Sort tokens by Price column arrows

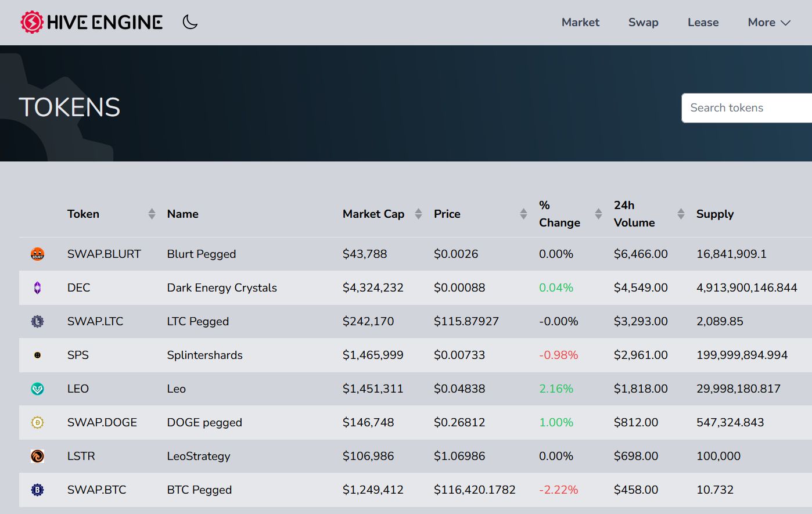[x=523, y=214]
